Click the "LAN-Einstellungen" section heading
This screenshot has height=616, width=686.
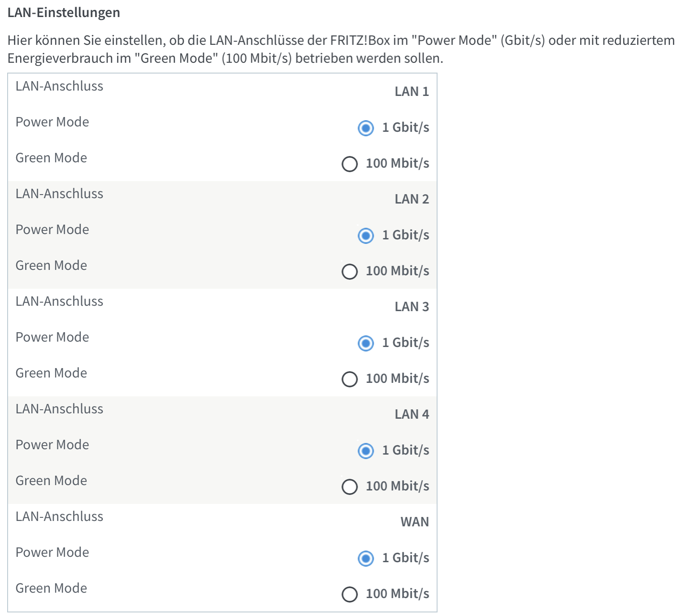[64, 13]
